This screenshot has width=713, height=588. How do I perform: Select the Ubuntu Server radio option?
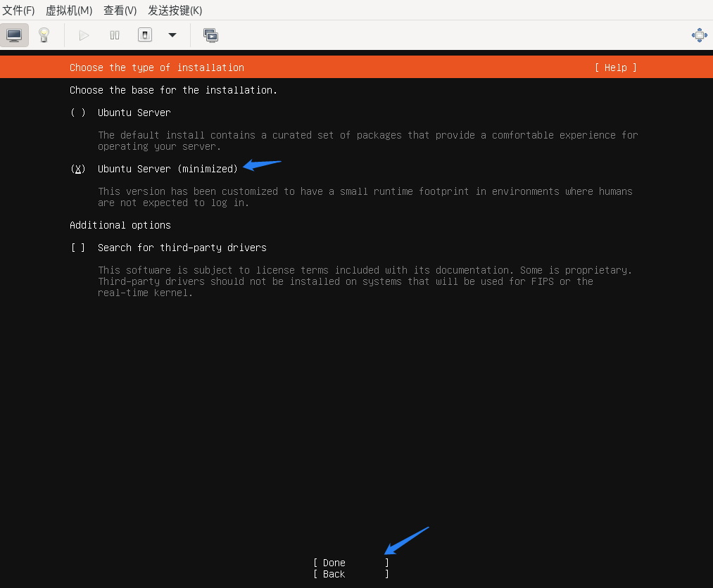78,113
